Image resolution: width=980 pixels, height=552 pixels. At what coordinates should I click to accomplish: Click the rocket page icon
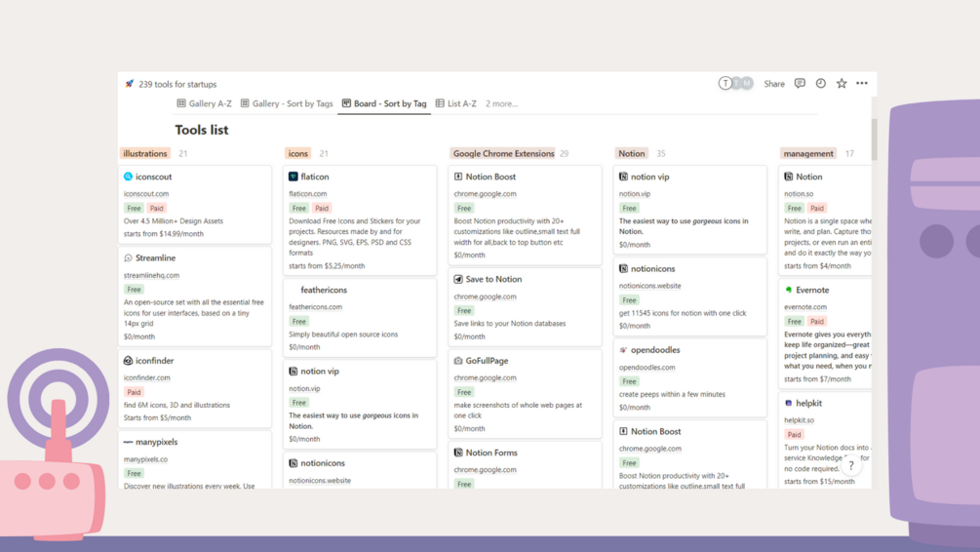(x=129, y=84)
